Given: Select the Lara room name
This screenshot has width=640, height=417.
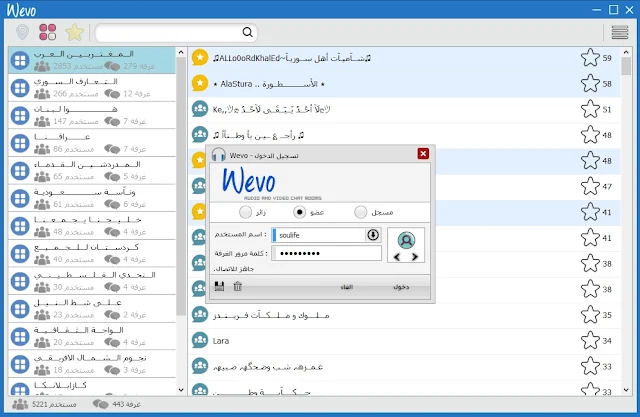Looking at the screenshot, I should click(x=221, y=341).
